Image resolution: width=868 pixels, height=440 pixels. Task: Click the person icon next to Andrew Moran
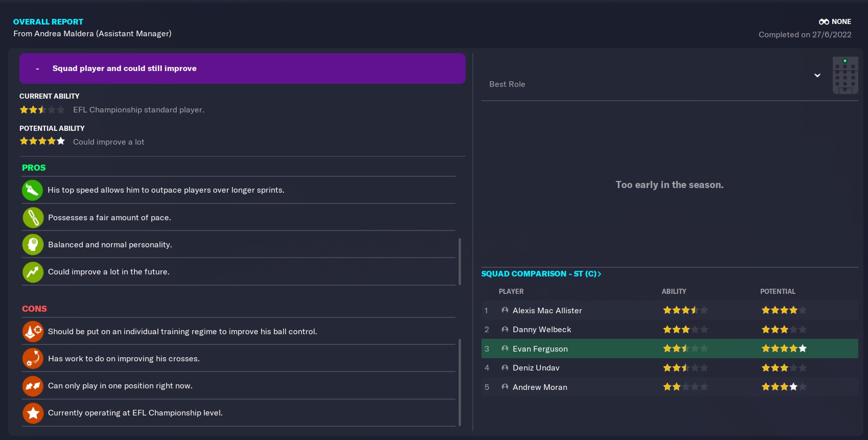click(x=505, y=387)
